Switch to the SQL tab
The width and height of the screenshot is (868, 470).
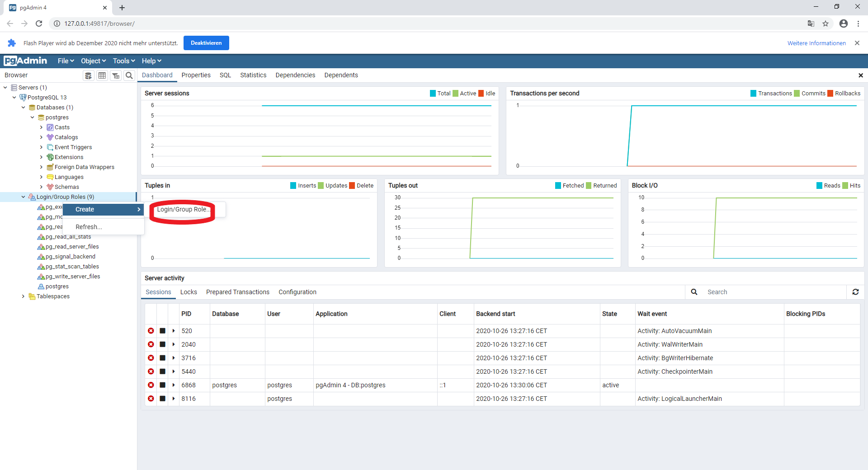click(226, 75)
